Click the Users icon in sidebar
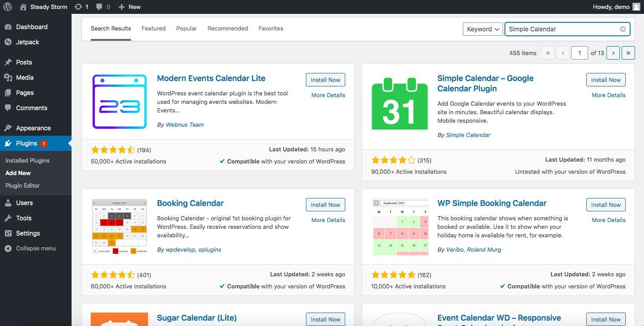 [x=8, y=203]
